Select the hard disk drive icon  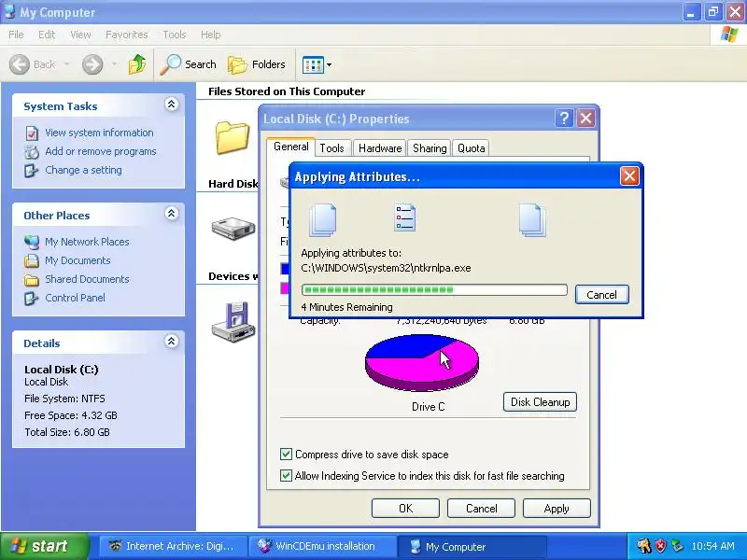pyautogui.click(x=233, y=229)
